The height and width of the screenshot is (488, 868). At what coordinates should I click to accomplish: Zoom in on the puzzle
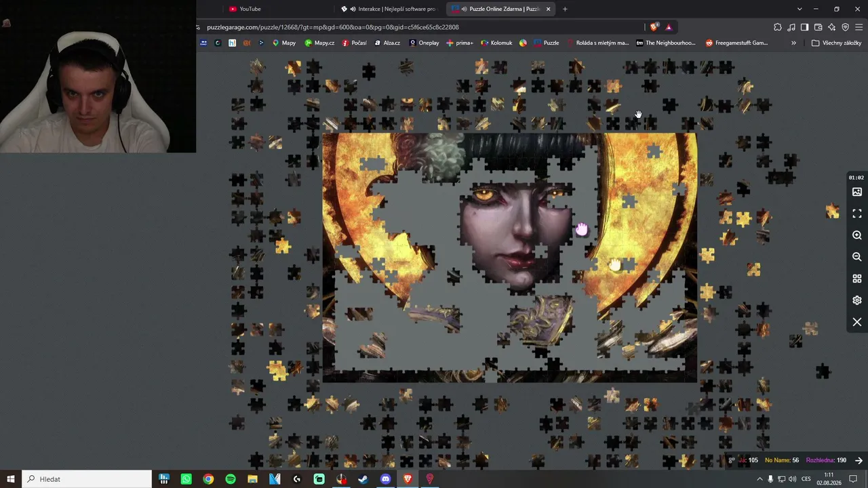pos(857,235)
